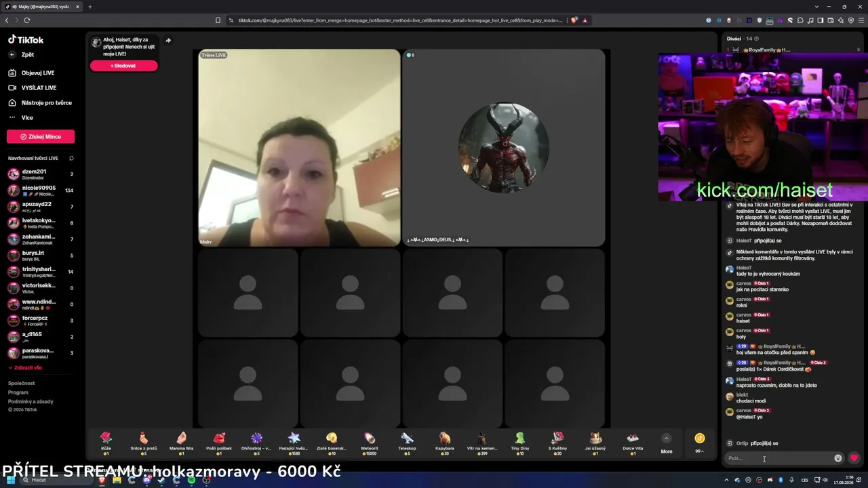Open Spotify from the taskbar
The height and width of the screenshot is (488, 868).
[x=191, y=480]
